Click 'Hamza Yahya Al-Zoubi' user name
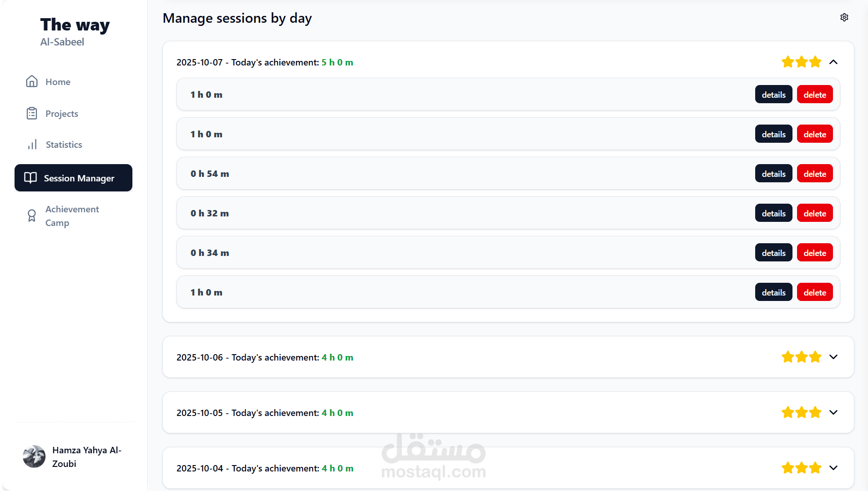The height and width of the screenshot is (491, 868). (87, 457)
